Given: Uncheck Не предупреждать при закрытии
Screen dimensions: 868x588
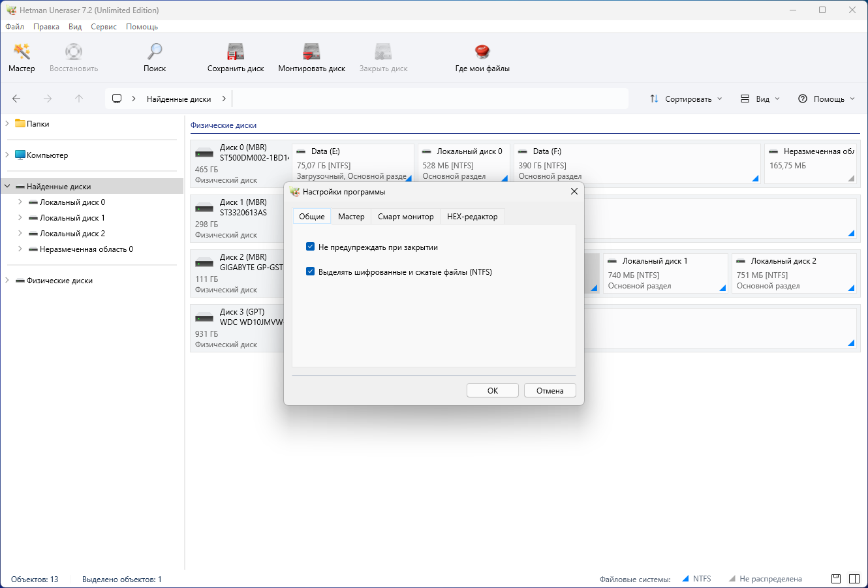Looking at the screenshot, I should click(x=311, y=247).
